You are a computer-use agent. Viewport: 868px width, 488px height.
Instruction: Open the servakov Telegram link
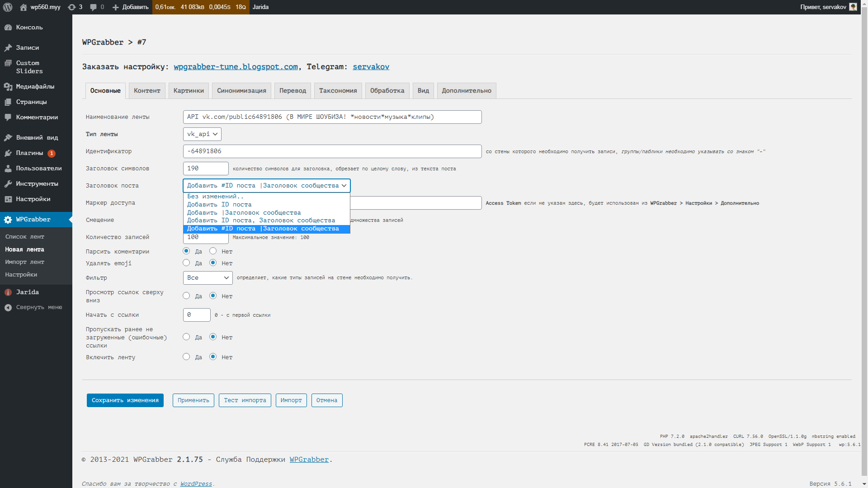click(371, 67)
